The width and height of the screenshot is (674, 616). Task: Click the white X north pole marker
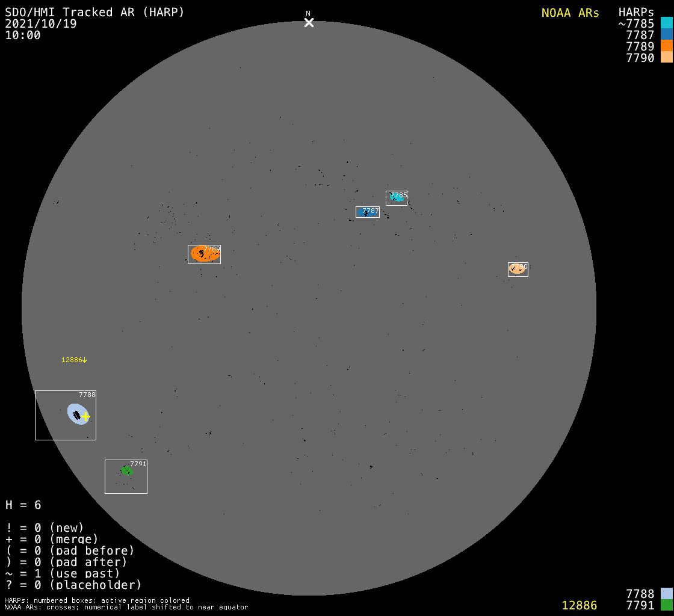coord(309,22)
